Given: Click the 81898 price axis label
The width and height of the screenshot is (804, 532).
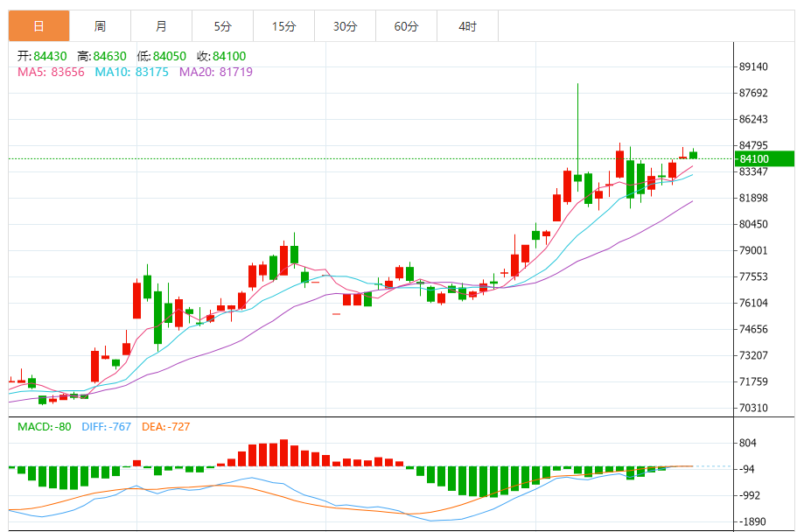Looking at the screenshot, I should [753, 198].
